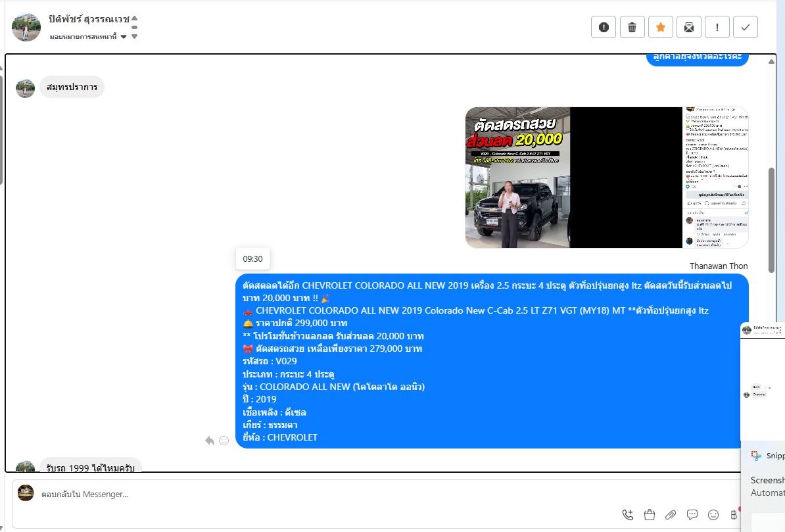785x532 pixels.
Task: Click the long blue Colorado promo message
Action: click(x=492, y=360)
